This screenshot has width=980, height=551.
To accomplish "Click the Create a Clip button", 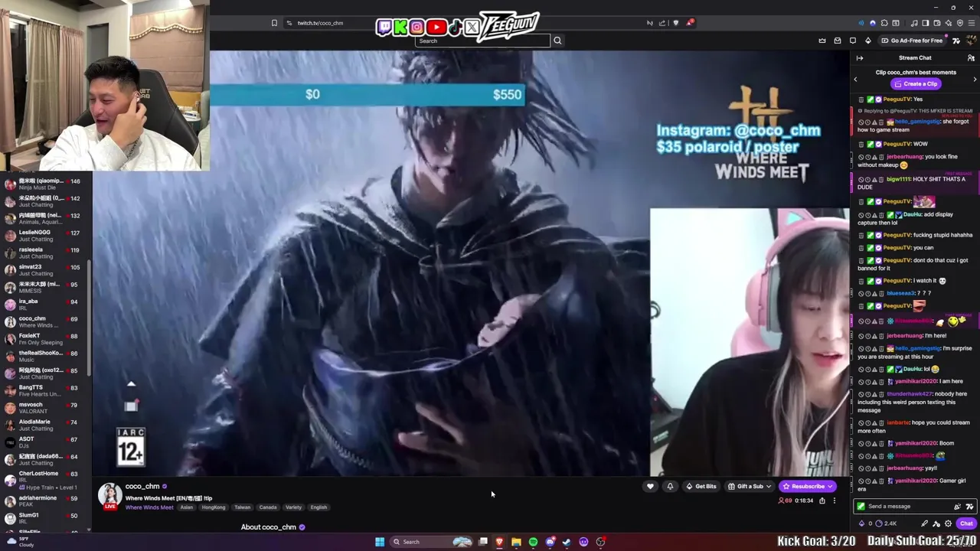I will click(916, 84).
